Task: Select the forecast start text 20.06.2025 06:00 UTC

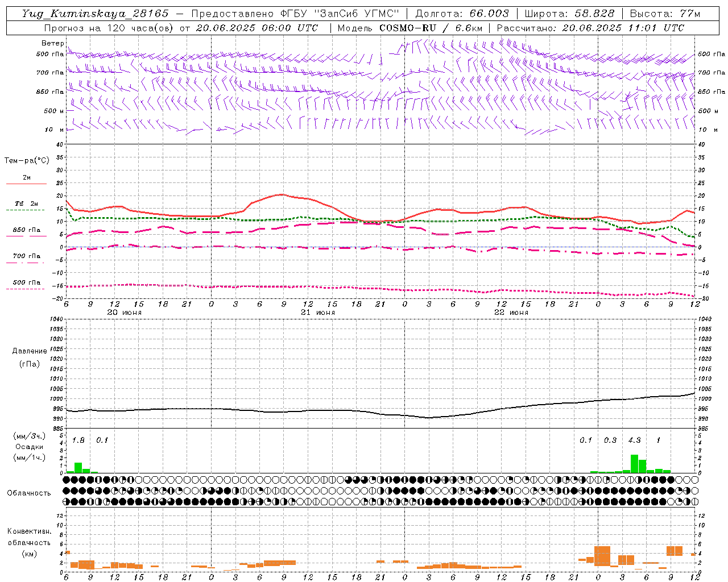Action: click(257, 28)
